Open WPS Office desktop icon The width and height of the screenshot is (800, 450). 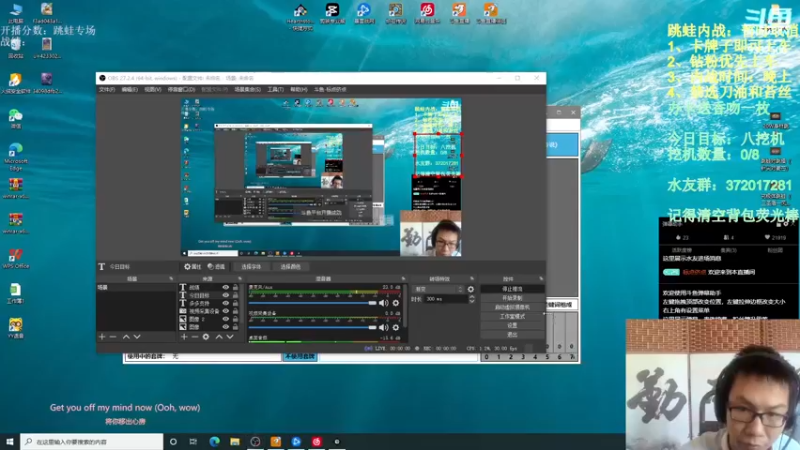pos(16,258)
